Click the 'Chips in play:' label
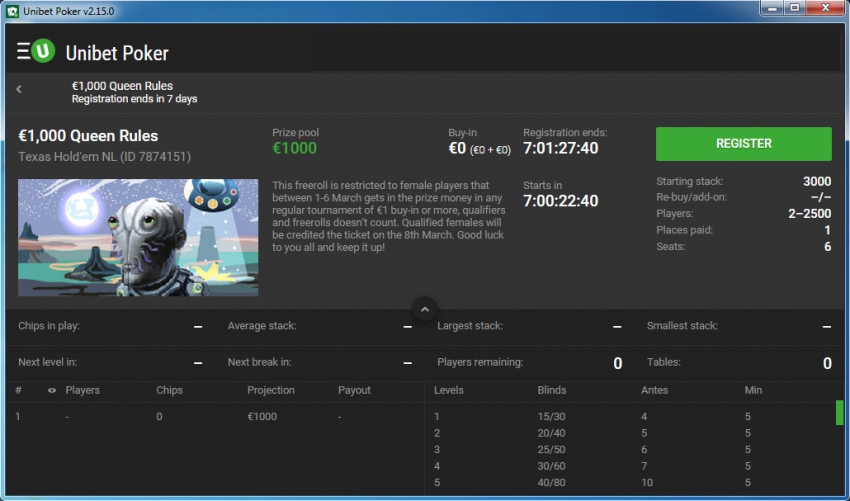 [x=49, y=326]
